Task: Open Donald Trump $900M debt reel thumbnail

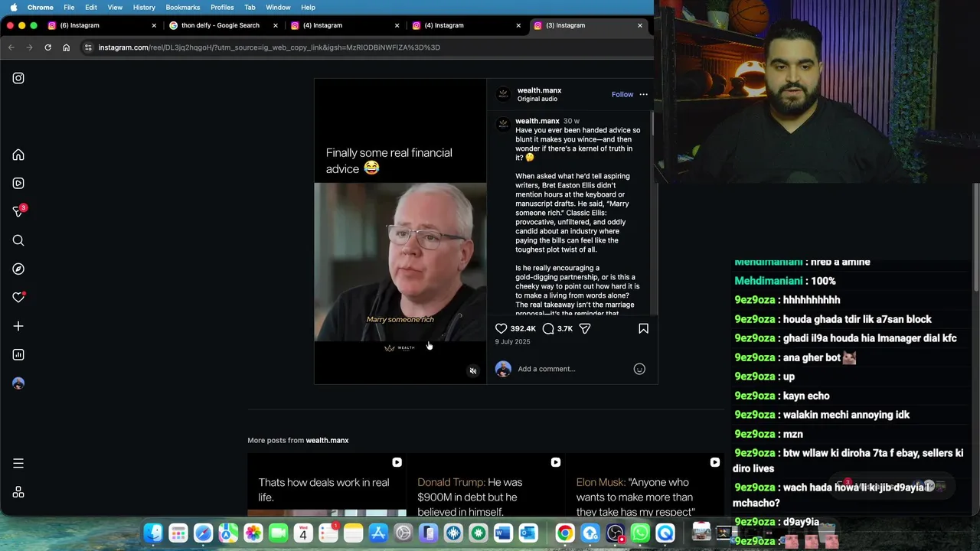Action: 486,486
